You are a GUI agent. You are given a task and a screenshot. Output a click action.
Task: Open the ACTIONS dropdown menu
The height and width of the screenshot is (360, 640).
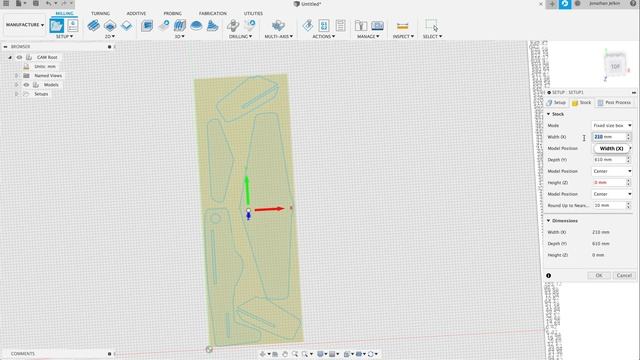click(324, 36)
